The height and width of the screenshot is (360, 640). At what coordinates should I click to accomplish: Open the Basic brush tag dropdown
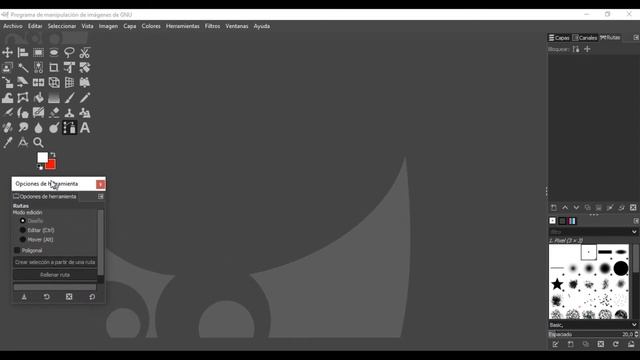634,325
